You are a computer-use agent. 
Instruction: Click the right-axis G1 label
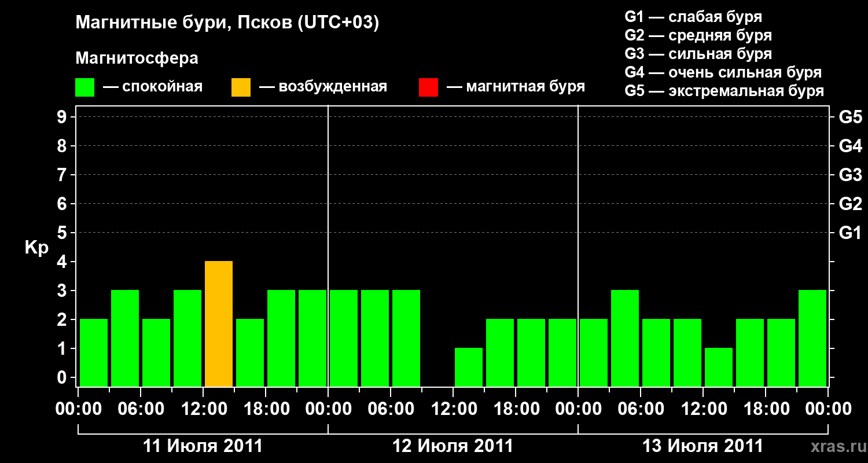851,233
